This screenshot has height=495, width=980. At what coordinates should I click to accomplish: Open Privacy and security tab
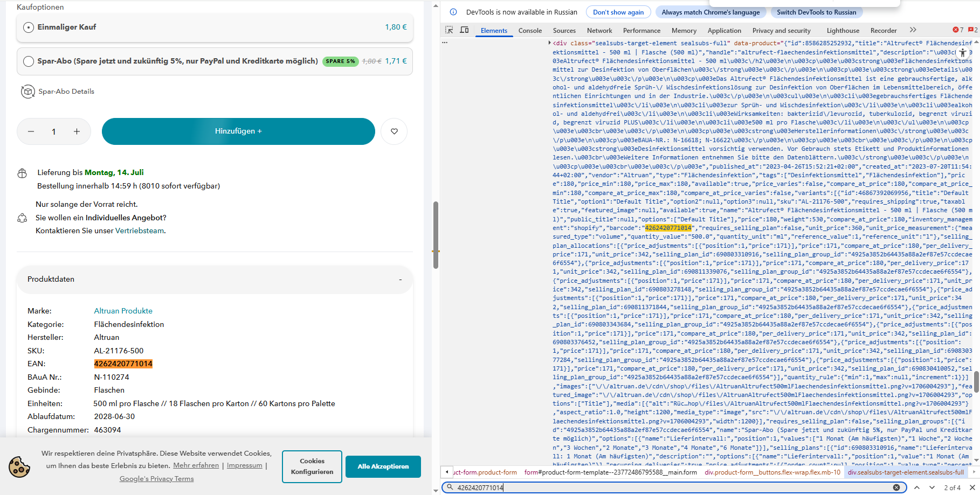click(x=781, y=31)
